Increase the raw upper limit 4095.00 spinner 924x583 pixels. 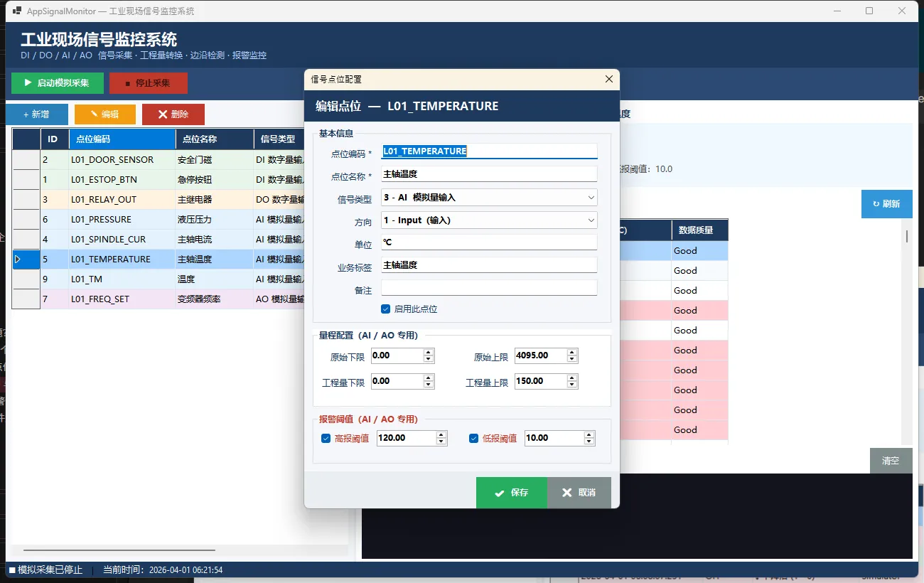[573, 352]
